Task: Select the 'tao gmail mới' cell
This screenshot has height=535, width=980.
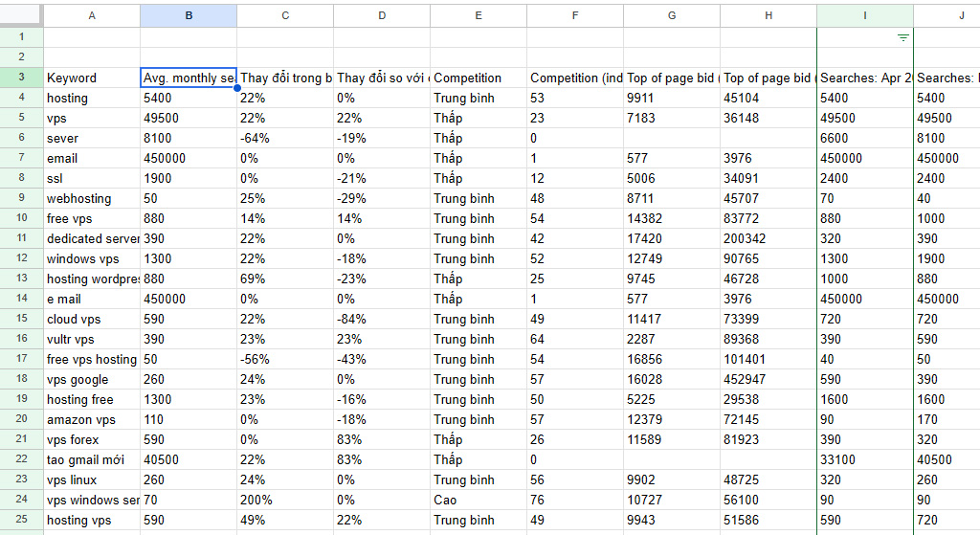Action: coord(92,459)
